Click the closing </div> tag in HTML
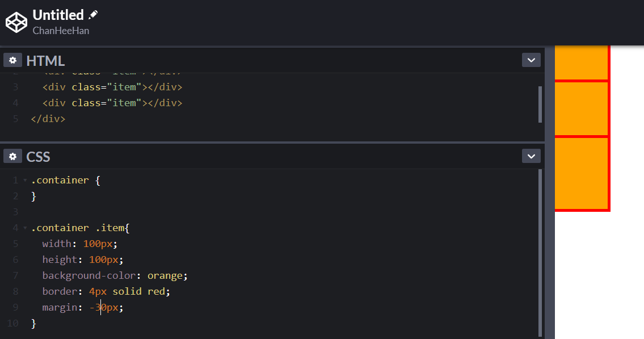The width and height of the screenshot is (644, 339). pos(48,119)
